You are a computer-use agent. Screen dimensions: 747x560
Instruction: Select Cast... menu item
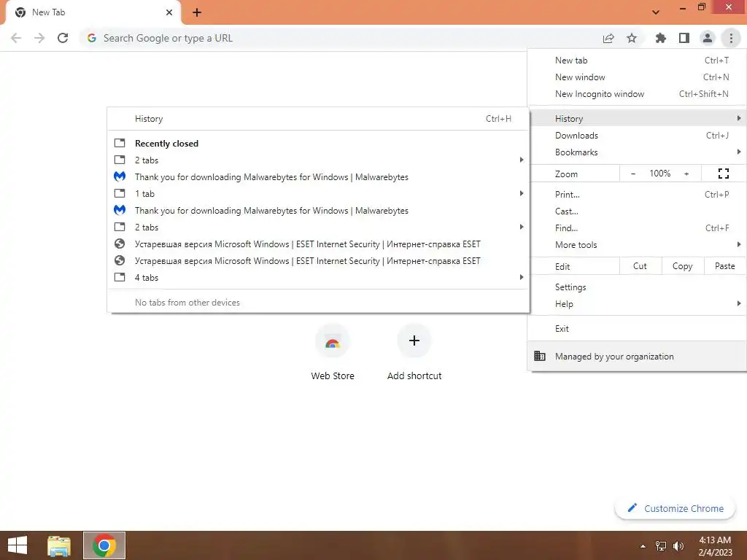[x=637, y=211]
